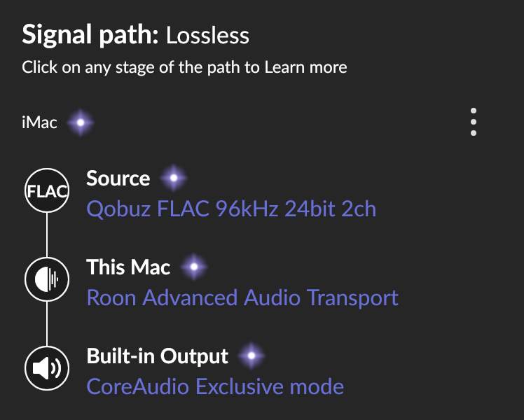Click the connector line between FLAC and transport

[47, 234]
